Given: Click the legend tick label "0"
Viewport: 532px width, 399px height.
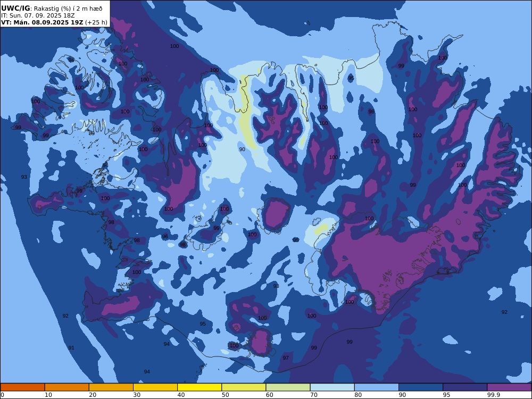Looking at the screenshot, I should pos(2,395).
